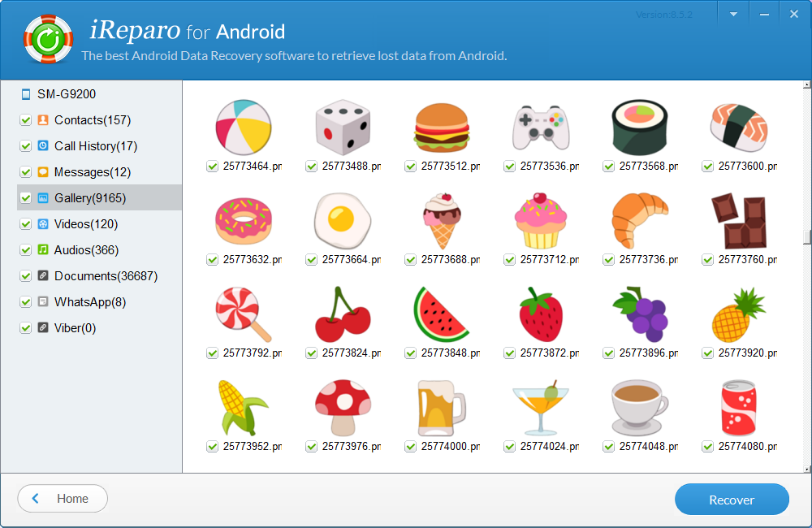Screen dimensions: 812x528
Task: Click the Recover button
Action: click(732, 500)
